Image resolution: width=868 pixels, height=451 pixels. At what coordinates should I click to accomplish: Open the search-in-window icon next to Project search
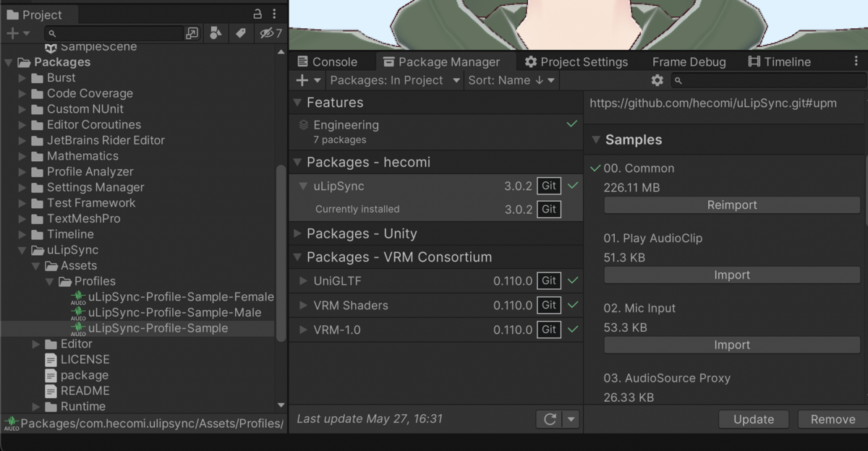(192, 33)
